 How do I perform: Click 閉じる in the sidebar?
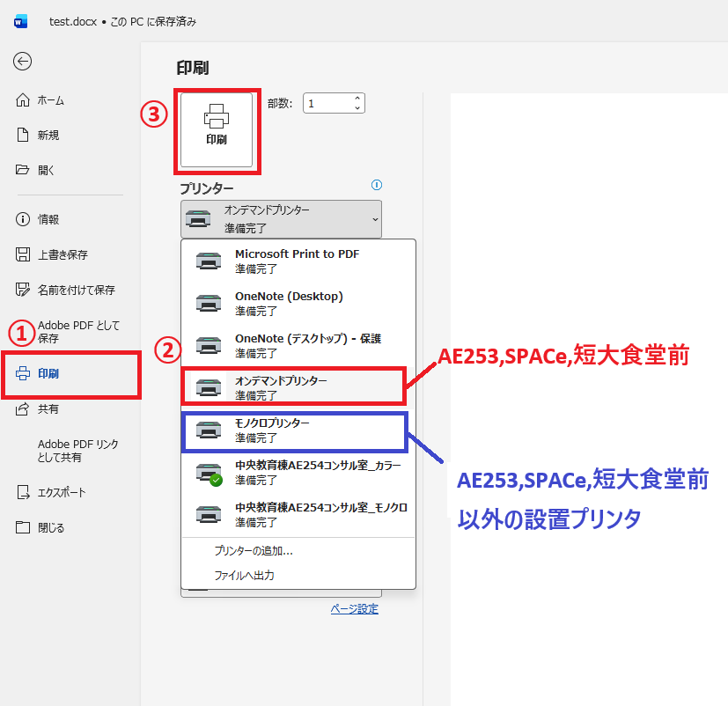point(50,527)
